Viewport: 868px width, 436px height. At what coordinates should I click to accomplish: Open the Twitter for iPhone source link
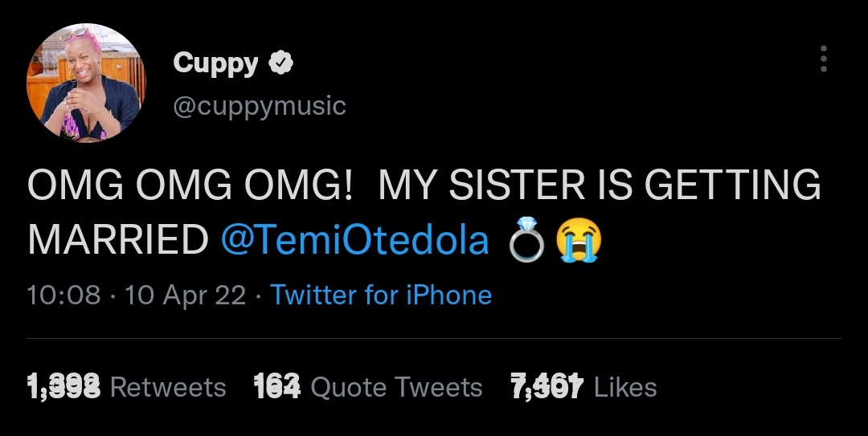381,295
